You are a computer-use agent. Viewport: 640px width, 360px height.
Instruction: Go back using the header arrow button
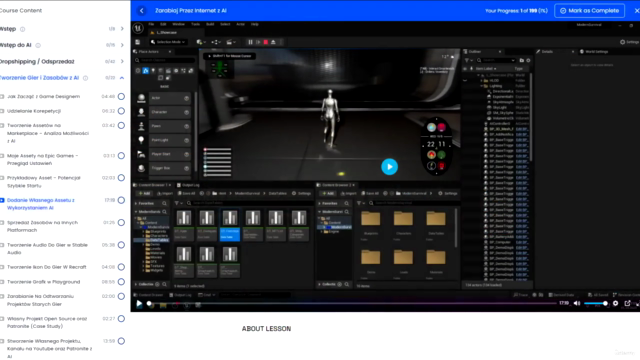point(142,11)
